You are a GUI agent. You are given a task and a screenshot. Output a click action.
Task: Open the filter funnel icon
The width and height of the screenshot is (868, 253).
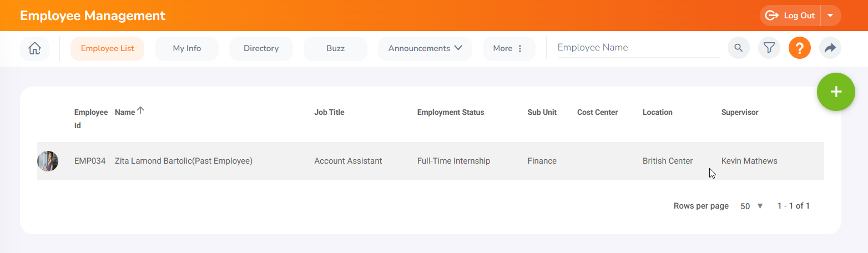[769, 48]
